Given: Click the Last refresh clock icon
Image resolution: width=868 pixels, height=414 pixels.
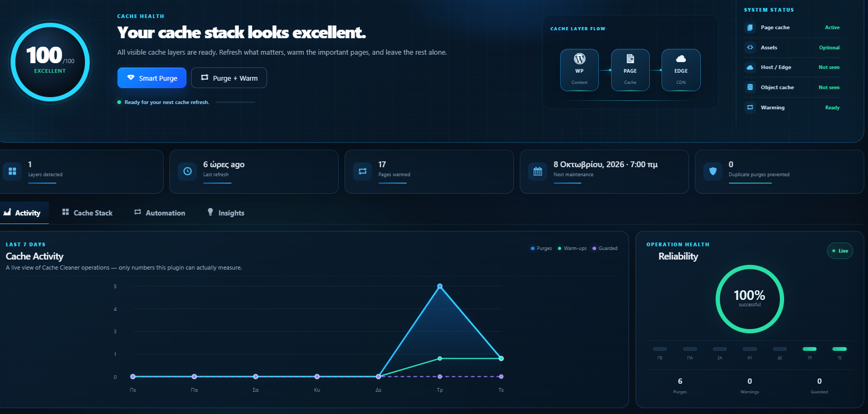Looking at the screenshot, I should click(187, 171).
